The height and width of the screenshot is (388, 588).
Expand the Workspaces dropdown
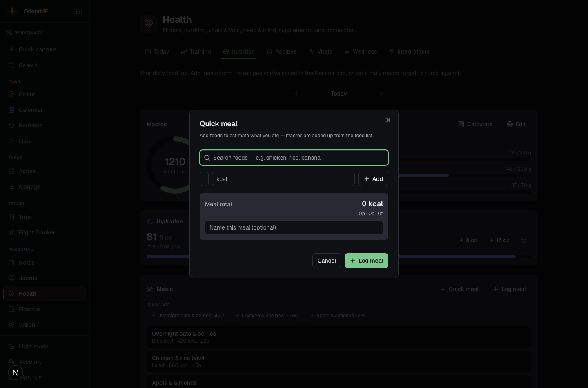(x=45, y=33)
